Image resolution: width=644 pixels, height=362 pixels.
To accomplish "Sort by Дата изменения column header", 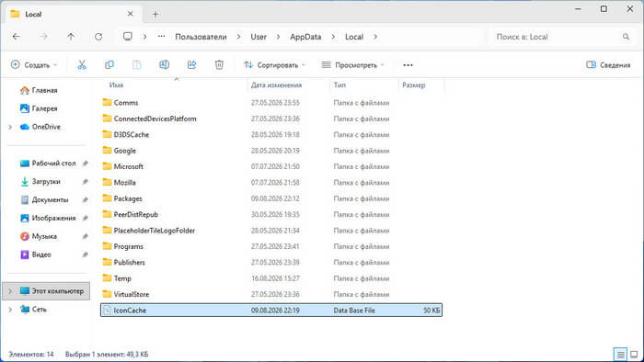I will pyautogui.click(x=276, y=85).
